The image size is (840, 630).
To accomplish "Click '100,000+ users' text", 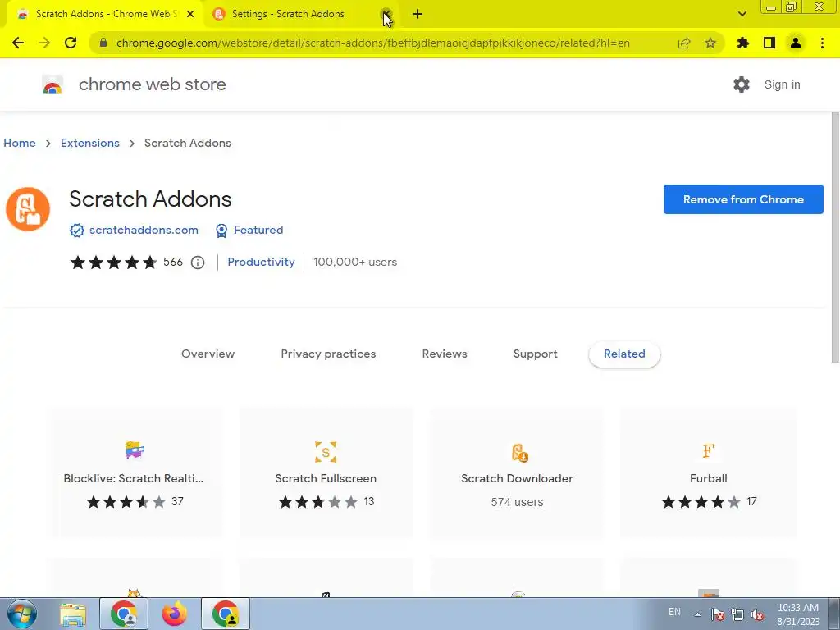I will (x=355, y=262).
